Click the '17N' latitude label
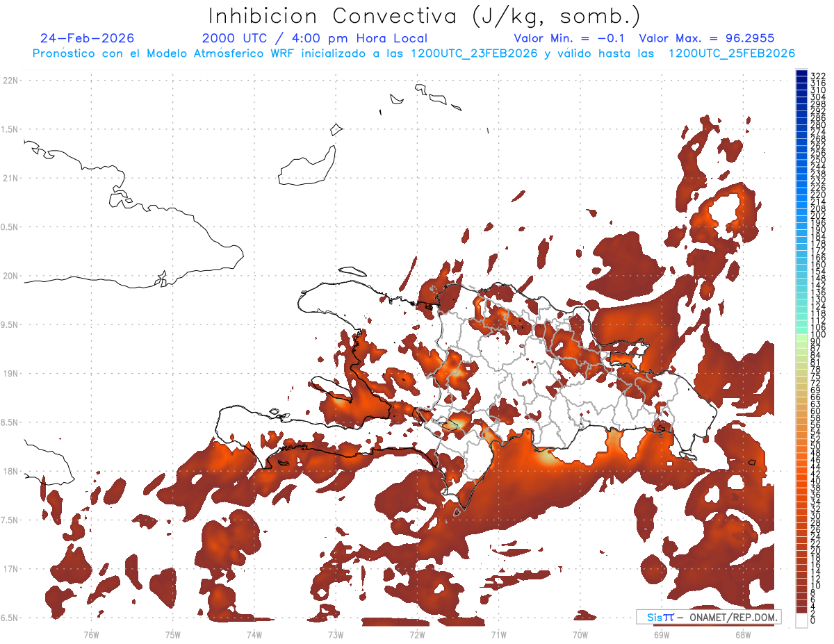Viewport: 834px width, 644px height. (10, 569)
